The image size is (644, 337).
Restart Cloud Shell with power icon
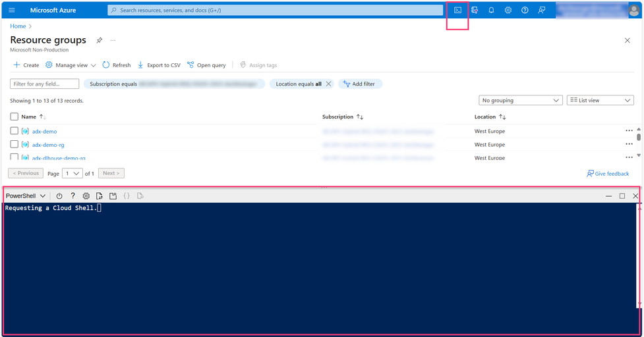coord(59,196)
